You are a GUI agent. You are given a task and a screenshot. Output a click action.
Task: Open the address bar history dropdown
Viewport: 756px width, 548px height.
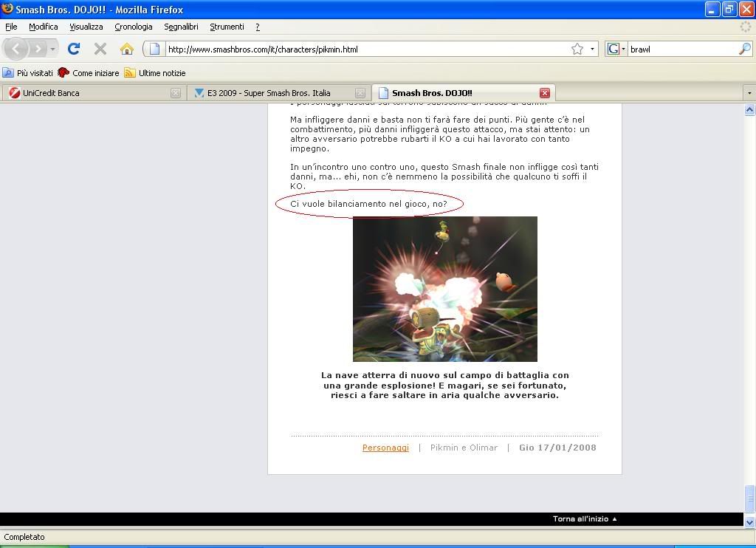[593, 49]
